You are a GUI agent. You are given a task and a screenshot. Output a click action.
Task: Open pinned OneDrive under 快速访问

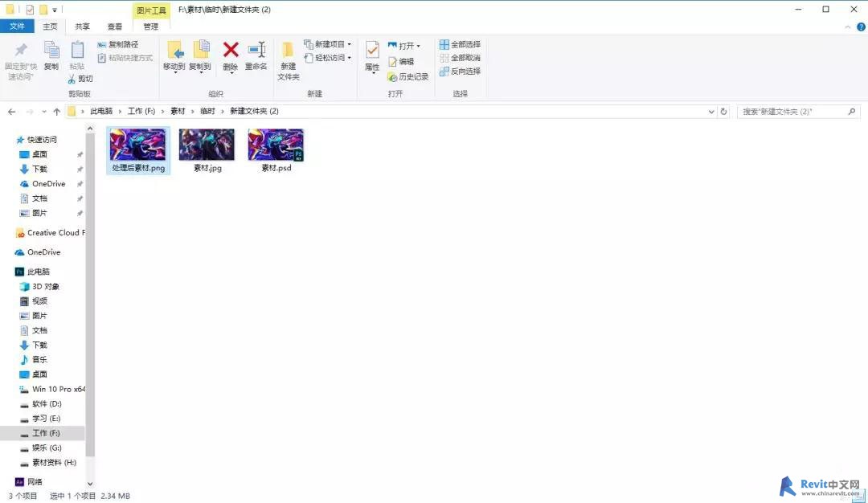pos(49,184)
